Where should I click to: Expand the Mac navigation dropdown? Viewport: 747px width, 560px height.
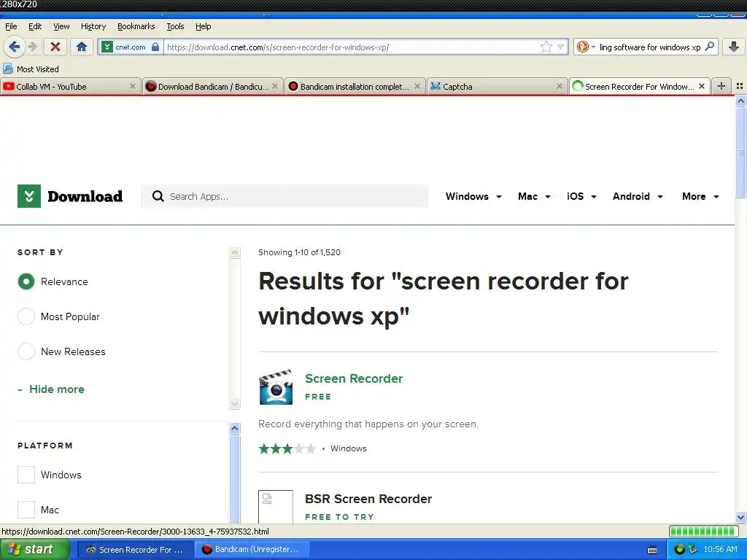pyautogui.click(x=534, y=196)
